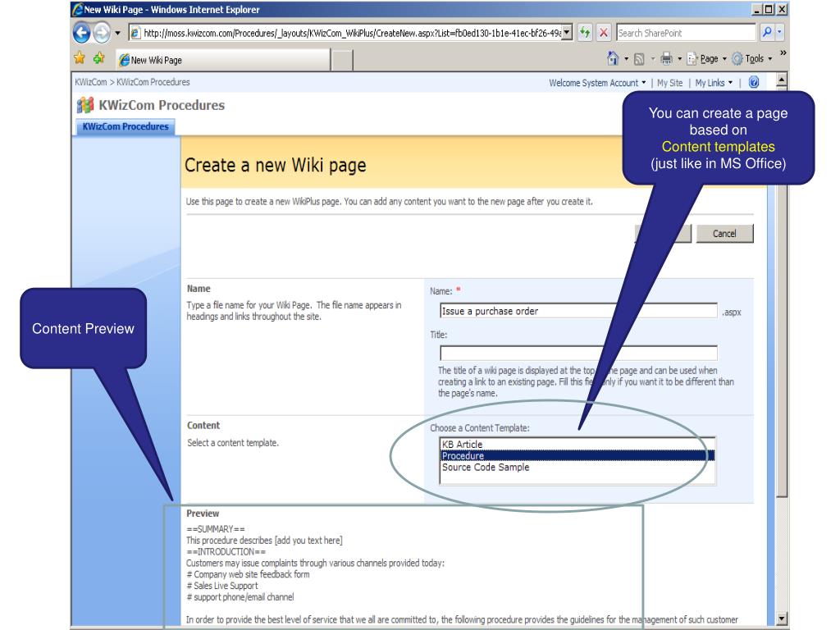Open the My Links dropdown

(x=714, y=83)
